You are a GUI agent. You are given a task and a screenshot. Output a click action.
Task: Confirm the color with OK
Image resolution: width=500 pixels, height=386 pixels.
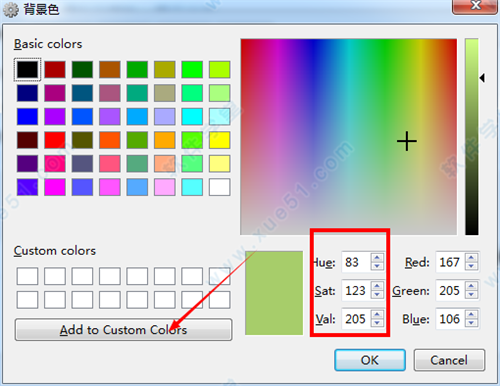[370, 360]
